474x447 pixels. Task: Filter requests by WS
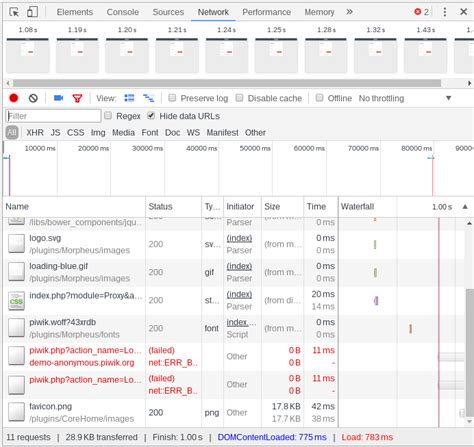click(193, 133)
